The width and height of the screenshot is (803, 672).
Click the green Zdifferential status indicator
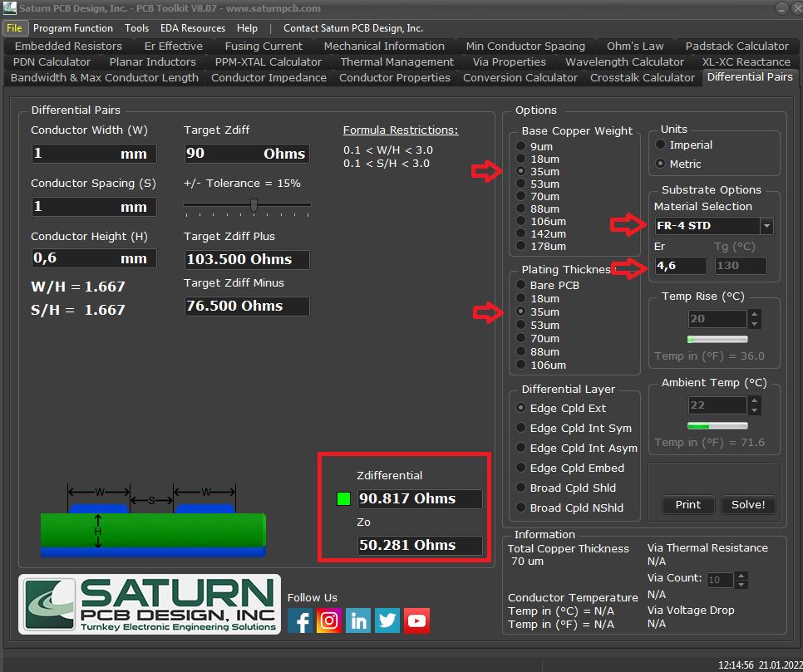tap(343, 499)
